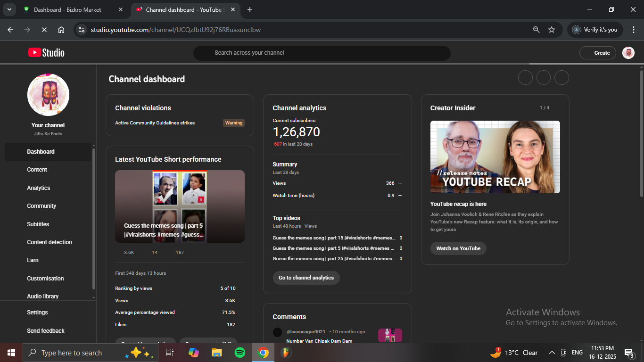Viewport: 644px width, 362px height.
Task: Click the Create button
Action: [x=598, y=53]
